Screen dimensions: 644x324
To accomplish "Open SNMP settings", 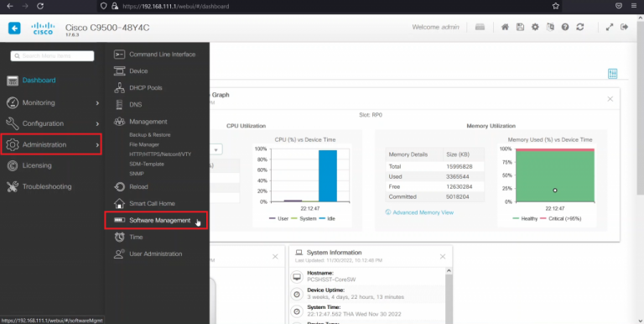I will pyautogui.click(x=137, y=174).
